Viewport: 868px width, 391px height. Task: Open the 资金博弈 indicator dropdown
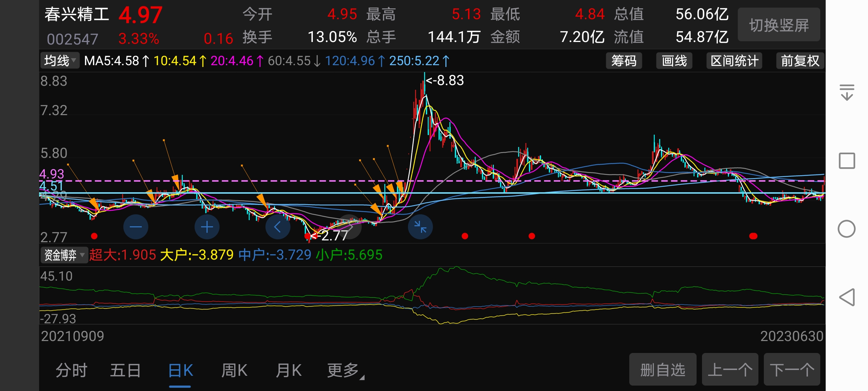(64, 255)
